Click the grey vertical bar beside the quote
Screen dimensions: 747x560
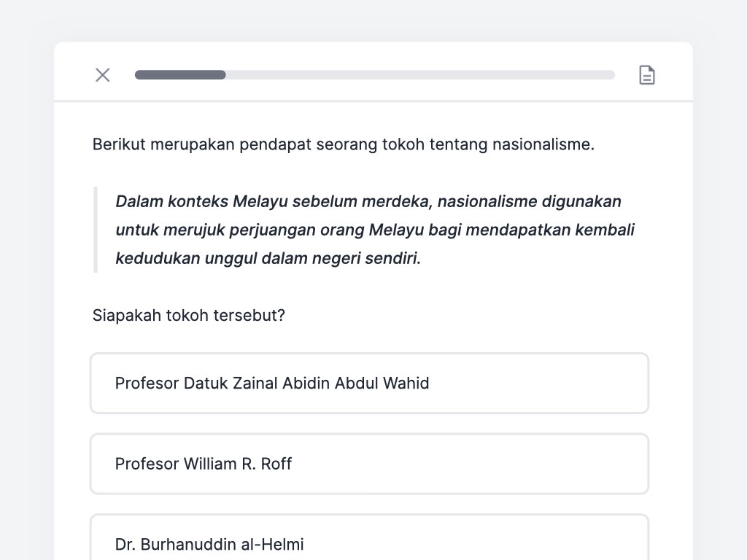(x=96, y=230)
